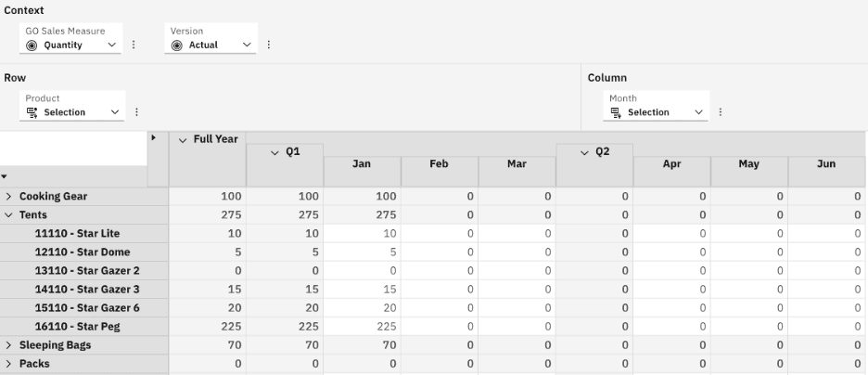This screenshot has height=375, width=868.
Task: Click the right-pointing triangle in the grid corner
Action: coord(153,138)
